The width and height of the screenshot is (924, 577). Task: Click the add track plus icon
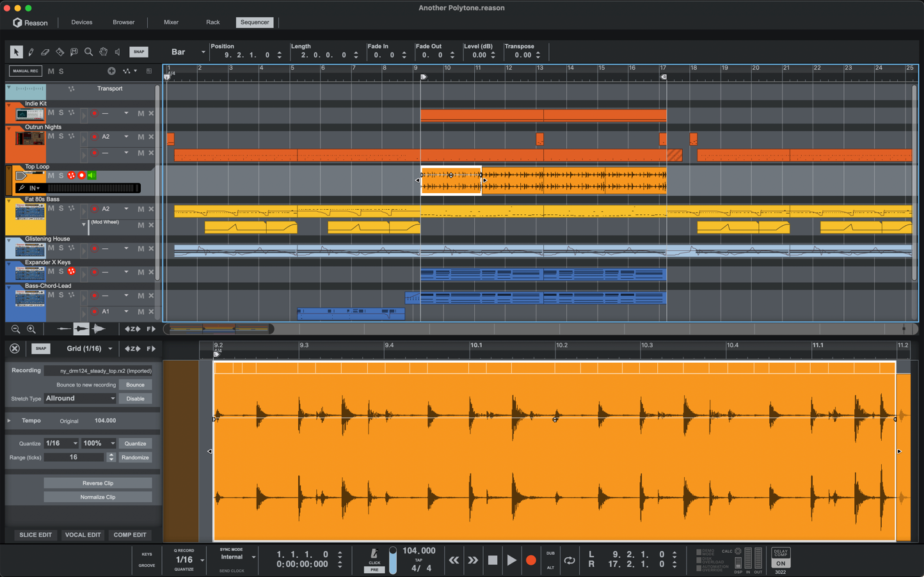[x=111, y=71]
